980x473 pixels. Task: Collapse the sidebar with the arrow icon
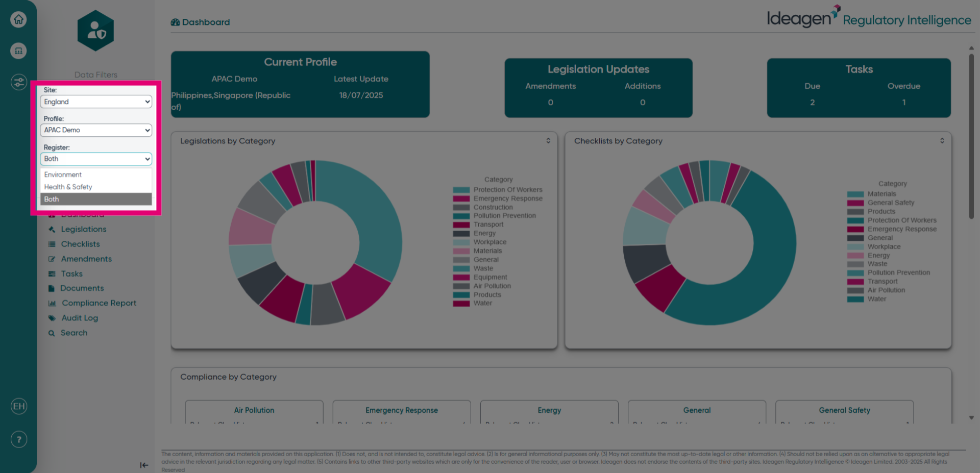pos(144,465)
